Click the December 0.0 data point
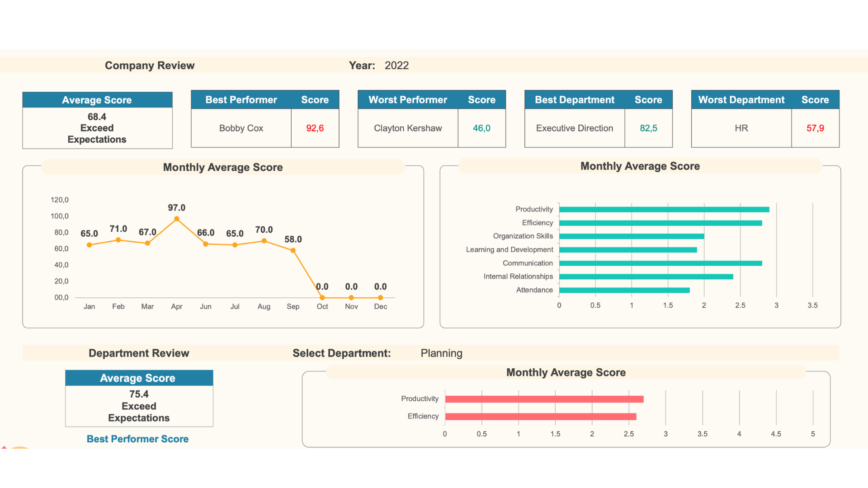 pos(380,298)
